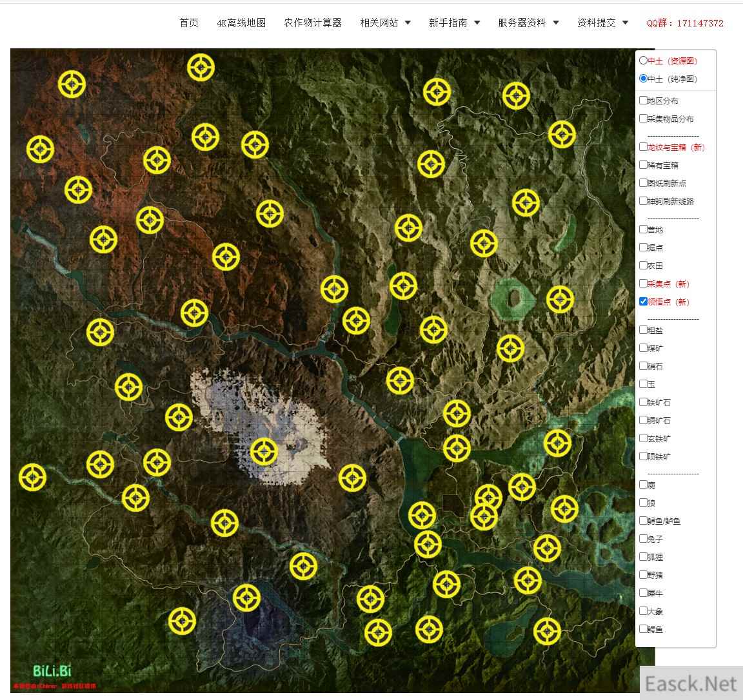Image resolution: width=743 pixels, height=700 pixels.
Task: Open the 农作物计算器 page
Action: 313,23
